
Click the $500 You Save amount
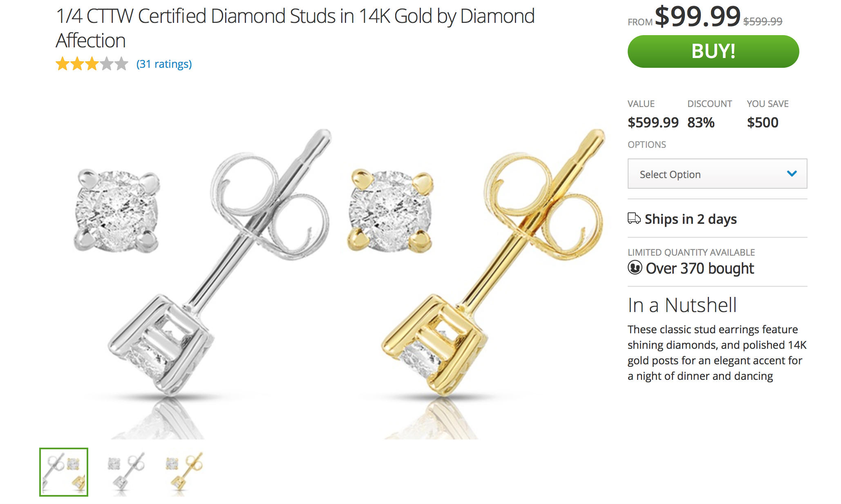tap(763, 123)
